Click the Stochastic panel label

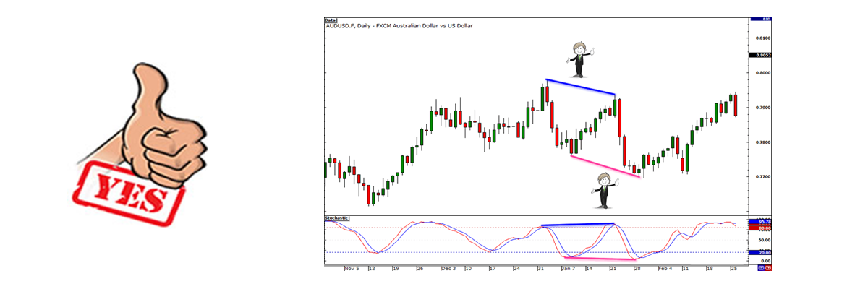[337, 217]
